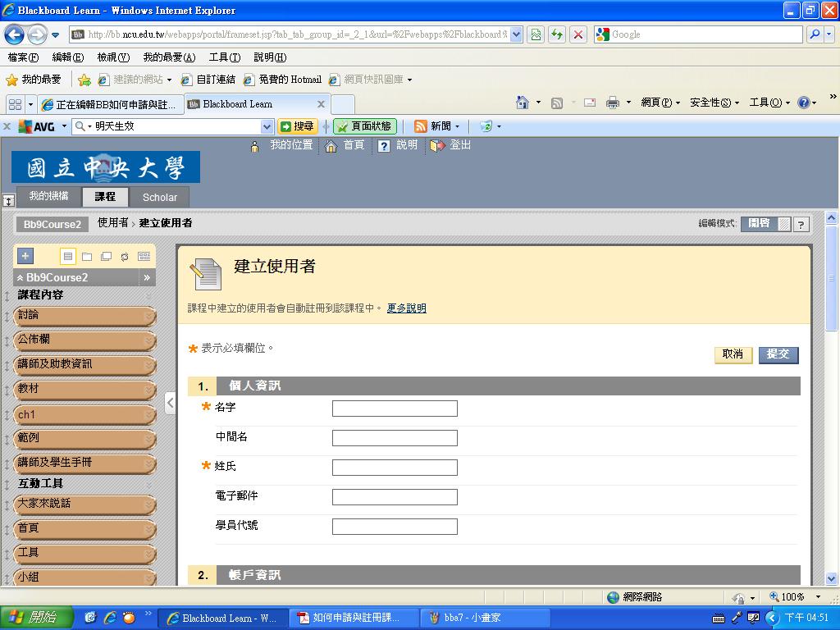
Task: Collapse the left course menu panel
Action: (170, 402)
